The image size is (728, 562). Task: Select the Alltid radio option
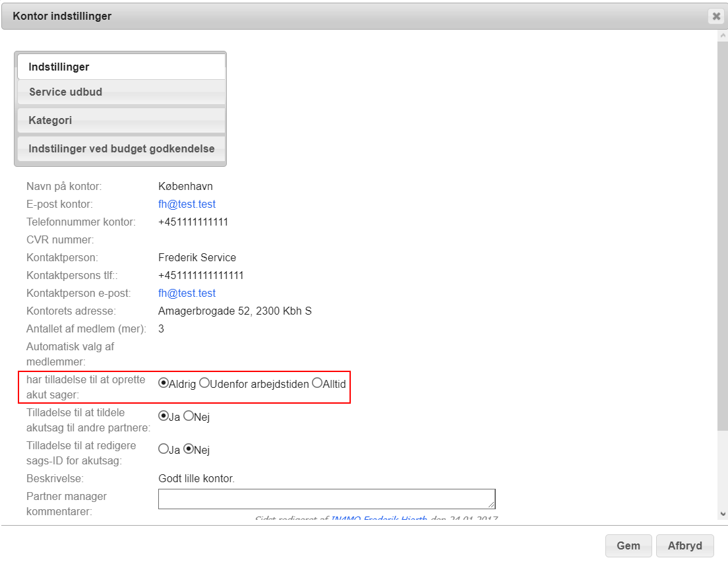pyautogui.click(x=317, y=383)
